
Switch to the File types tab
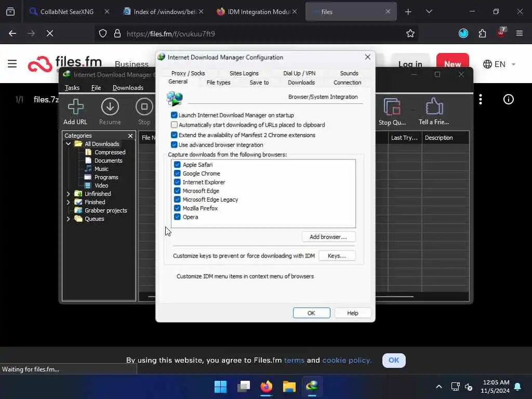click(x=219, y=83)
